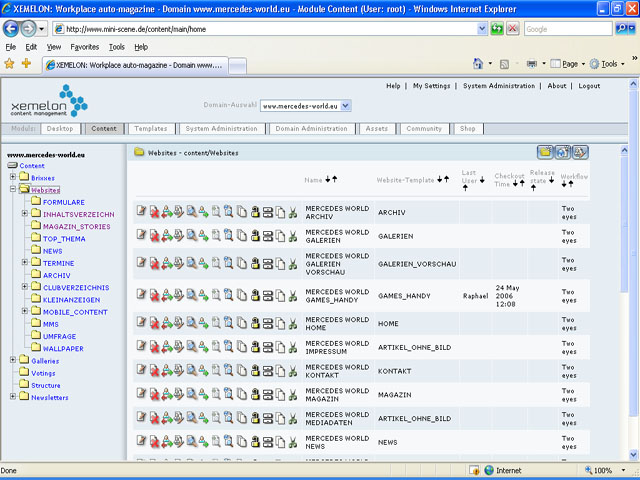This screenshot has width=640, height=480.
Task: Open the Votings folder in tree
Action: 43,373
